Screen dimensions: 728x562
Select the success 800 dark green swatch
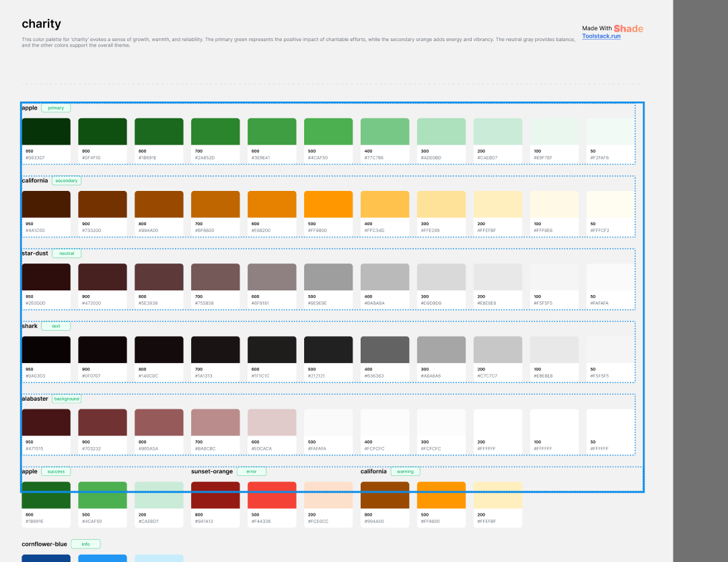46,495
